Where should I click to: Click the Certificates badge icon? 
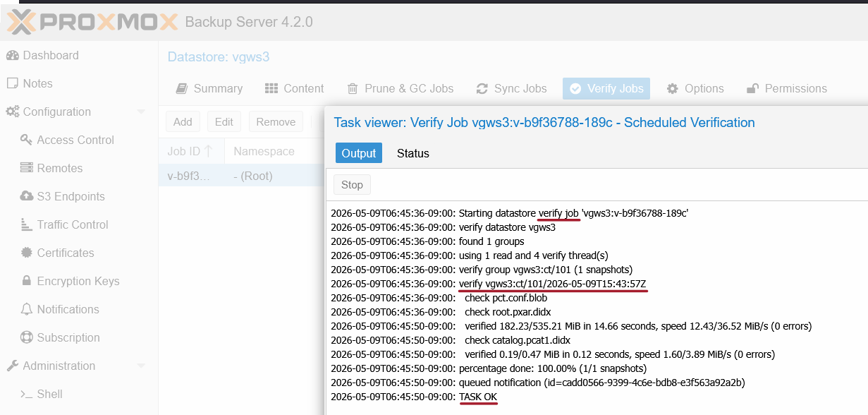pyautogui.click(x=27, y=253)
